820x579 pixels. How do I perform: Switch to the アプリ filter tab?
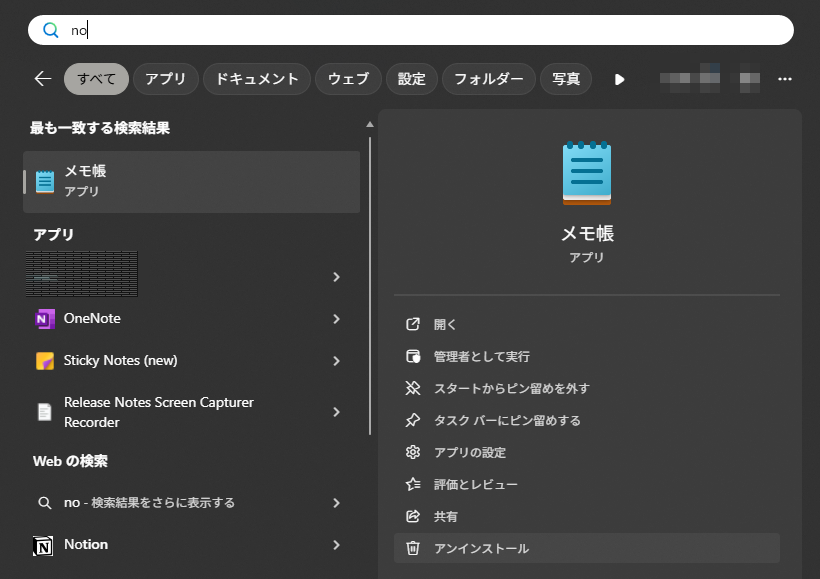165,79
